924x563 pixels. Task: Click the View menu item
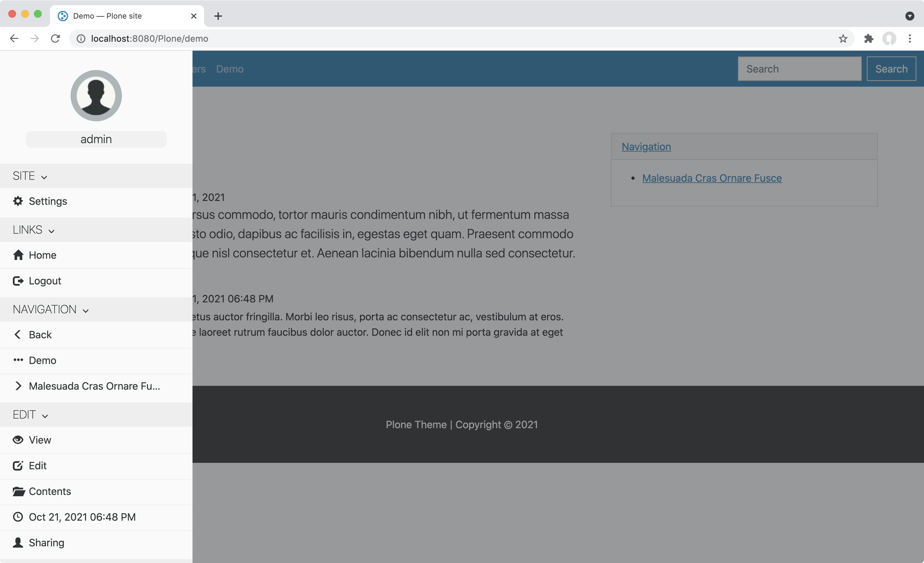pyautogui.click(x=39, y=439)
